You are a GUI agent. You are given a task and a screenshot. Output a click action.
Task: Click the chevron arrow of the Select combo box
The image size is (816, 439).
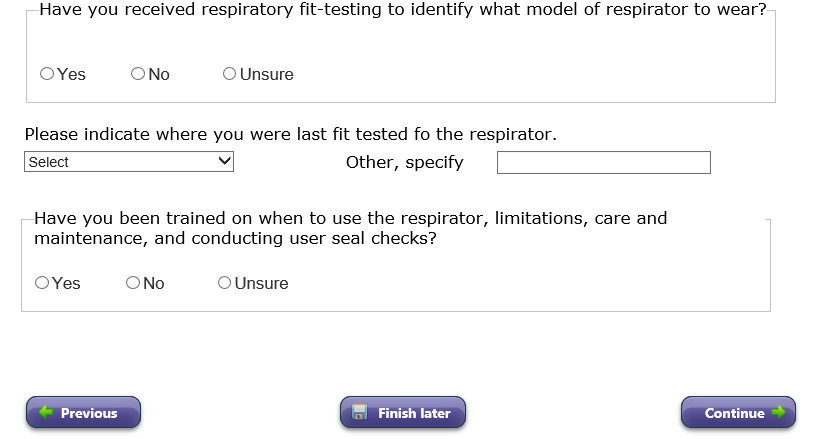(223, 162)
